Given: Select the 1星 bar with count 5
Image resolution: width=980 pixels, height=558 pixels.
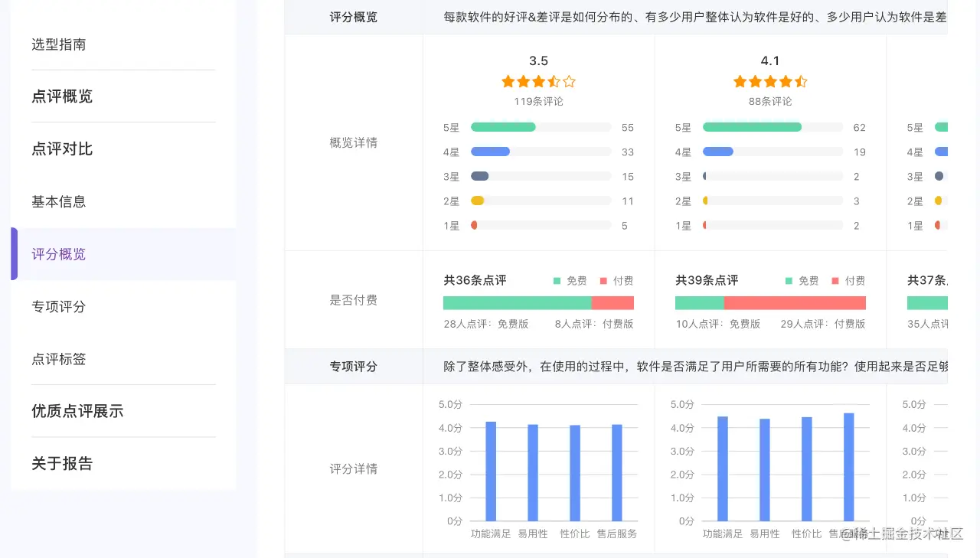Looking at the screenshot, I should [541, 225].
